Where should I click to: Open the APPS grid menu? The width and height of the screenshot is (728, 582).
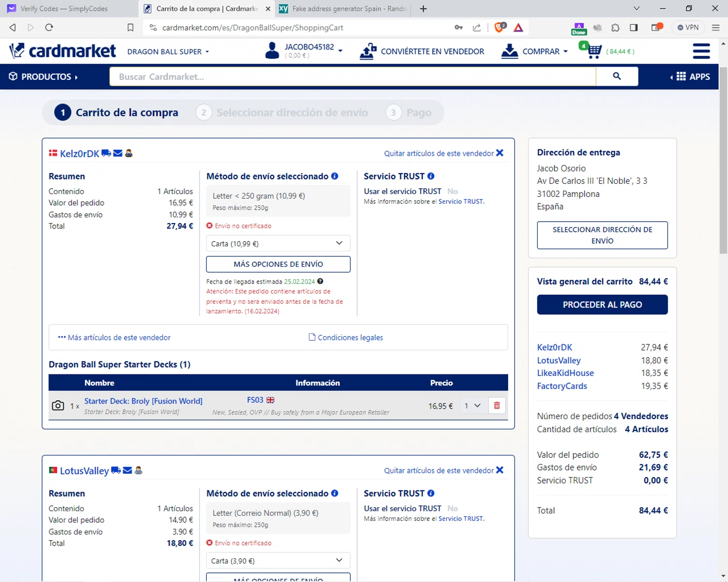point(690,77)
